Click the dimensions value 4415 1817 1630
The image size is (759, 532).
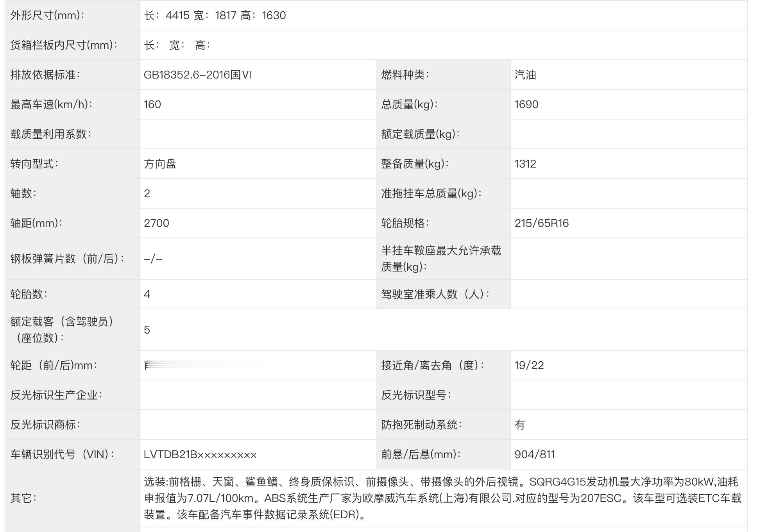pyautogui.click(x=215, y=16)
